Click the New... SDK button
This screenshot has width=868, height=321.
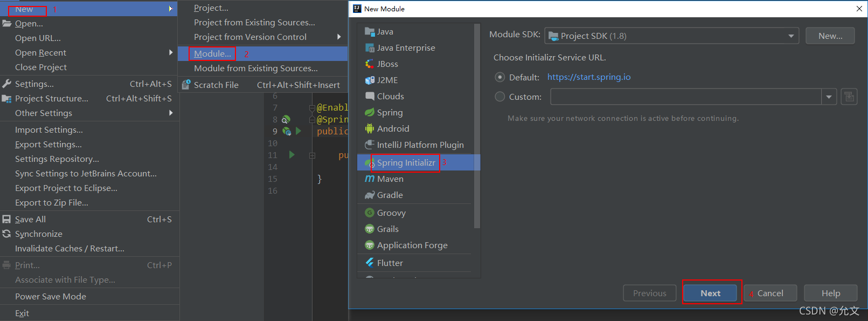click(830, 36)
